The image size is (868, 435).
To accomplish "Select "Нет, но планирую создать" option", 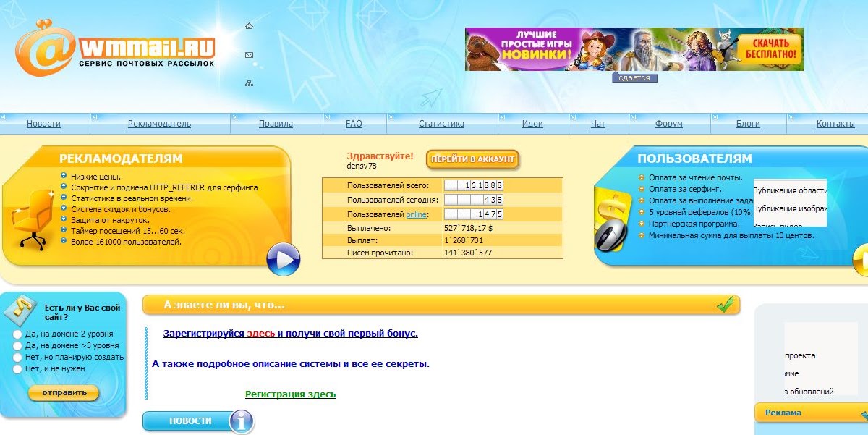I will (18, 357).
